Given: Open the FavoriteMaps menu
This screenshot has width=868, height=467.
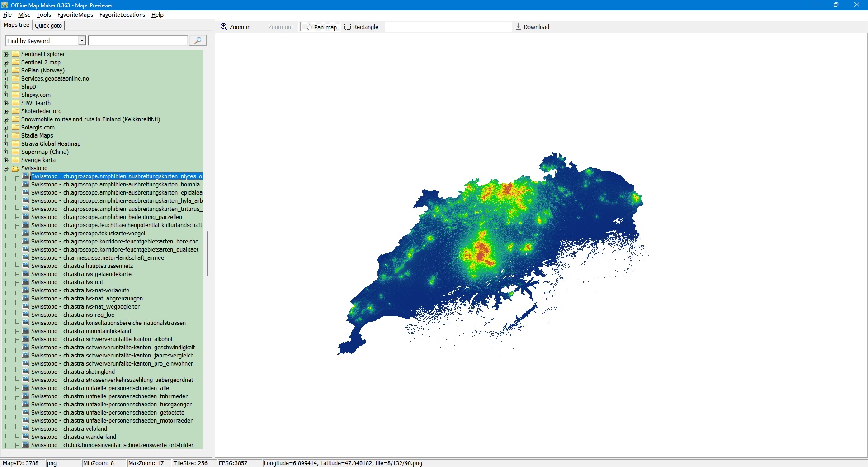Looking at the screenshot, I should [75, 15].
